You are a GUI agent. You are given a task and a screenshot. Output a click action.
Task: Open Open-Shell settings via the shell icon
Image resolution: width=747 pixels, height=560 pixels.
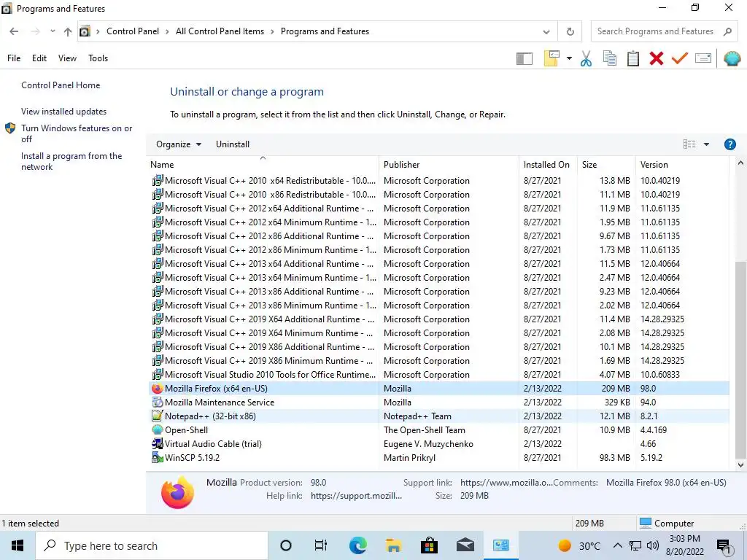point(732,58)
